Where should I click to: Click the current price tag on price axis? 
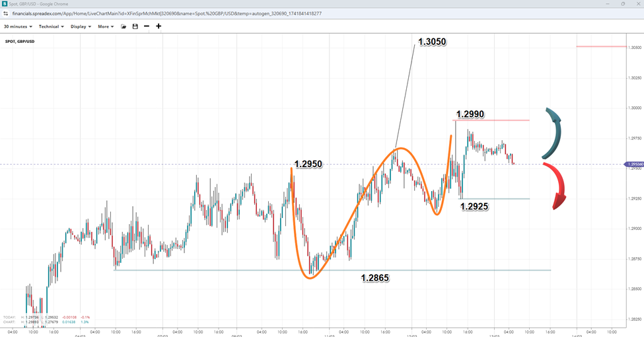633,164
